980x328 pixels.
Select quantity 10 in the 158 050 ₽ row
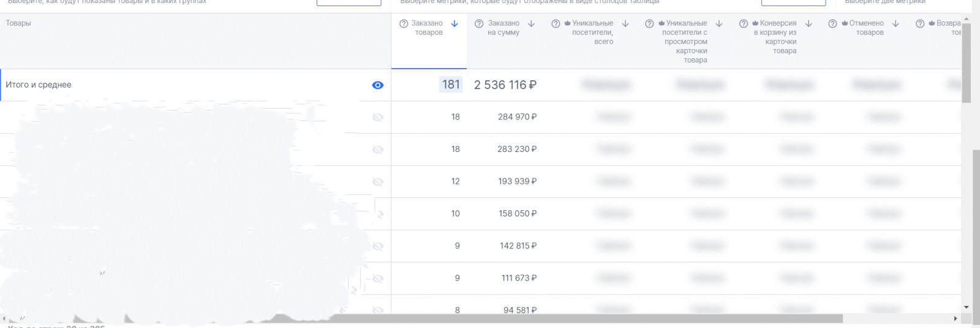click(x=455, y=213)
